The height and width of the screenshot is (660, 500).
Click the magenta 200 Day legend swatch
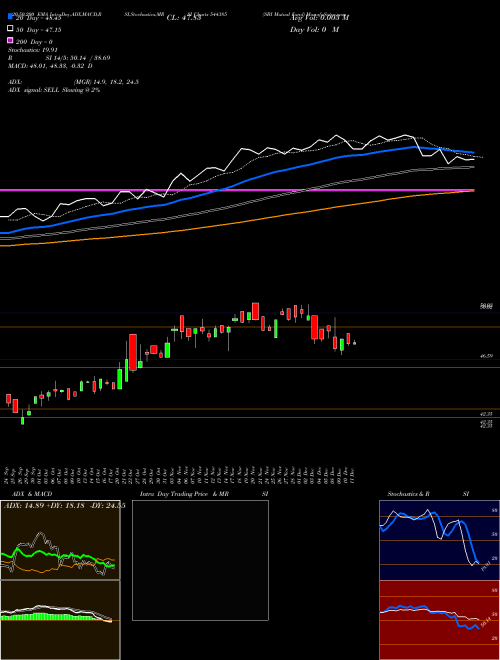tap(10, 40)
